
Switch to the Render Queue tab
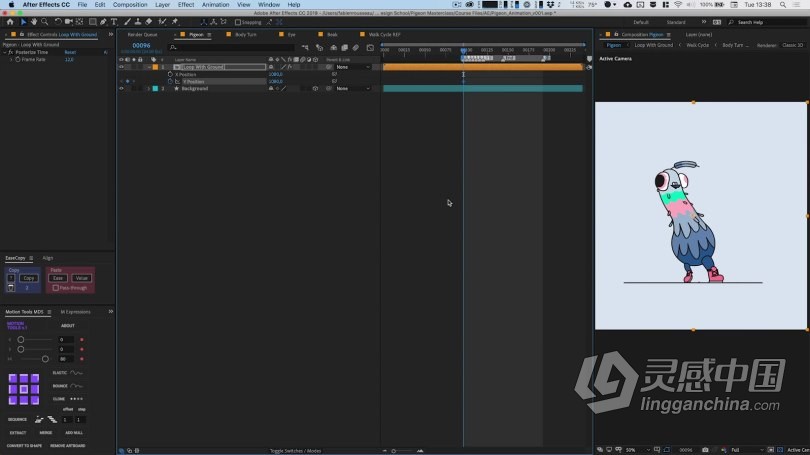(143, 35)
